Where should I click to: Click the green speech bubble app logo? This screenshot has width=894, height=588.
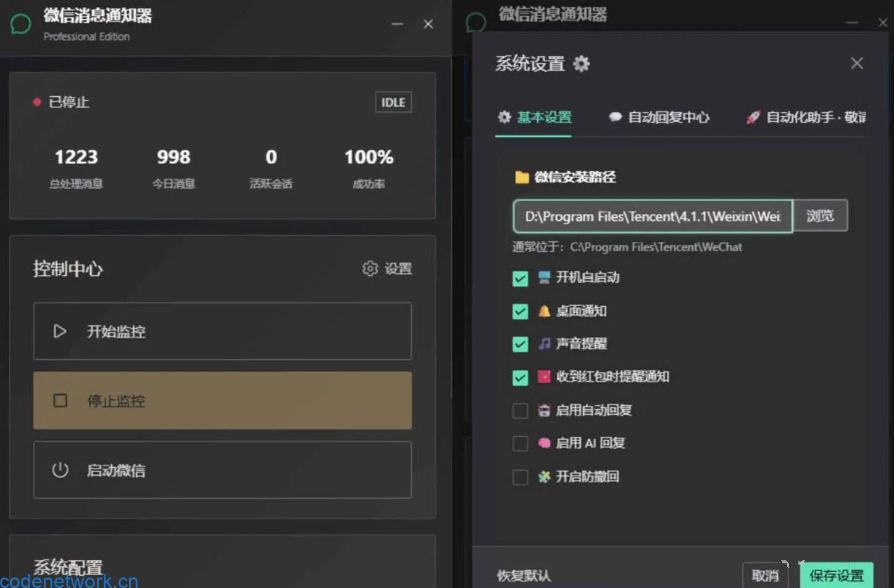pos(20,23)
